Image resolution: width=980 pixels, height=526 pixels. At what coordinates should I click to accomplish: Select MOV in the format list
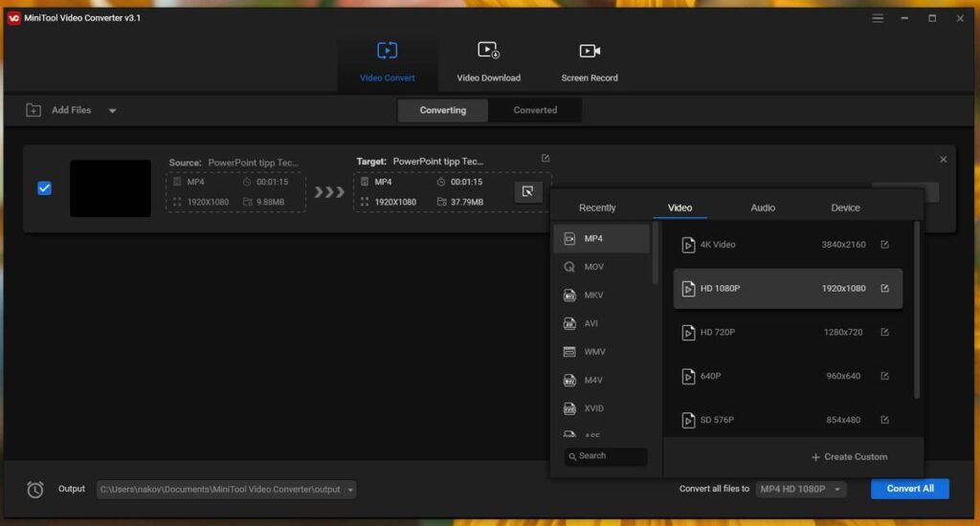(601, 267)
